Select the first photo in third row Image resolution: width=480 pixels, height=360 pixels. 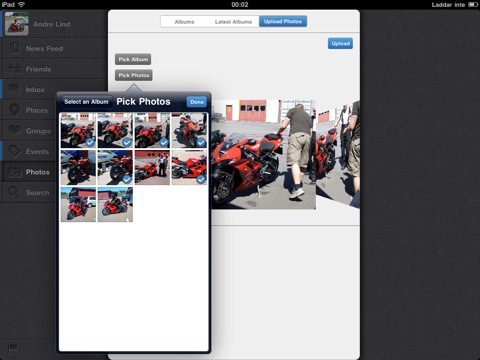pos(78,204)
